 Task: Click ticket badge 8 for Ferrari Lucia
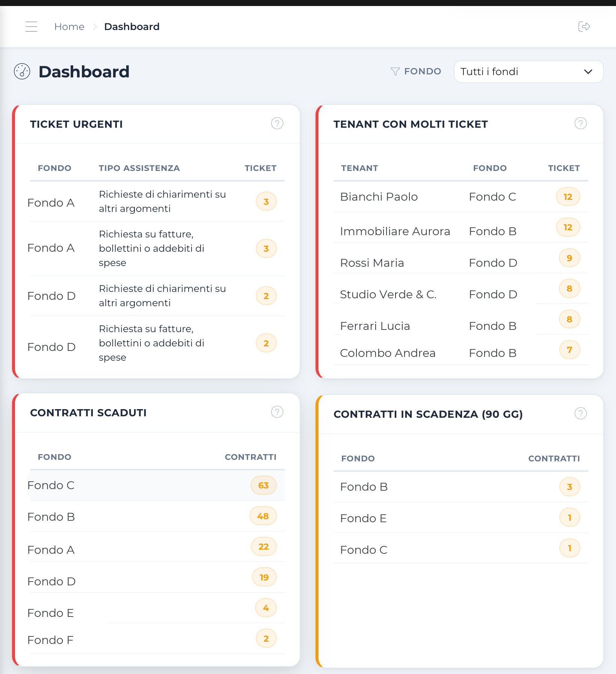pos(569,319)
